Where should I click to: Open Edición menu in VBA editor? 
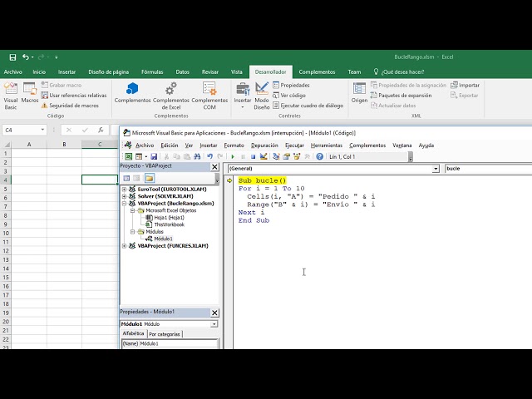click(170, 145)
